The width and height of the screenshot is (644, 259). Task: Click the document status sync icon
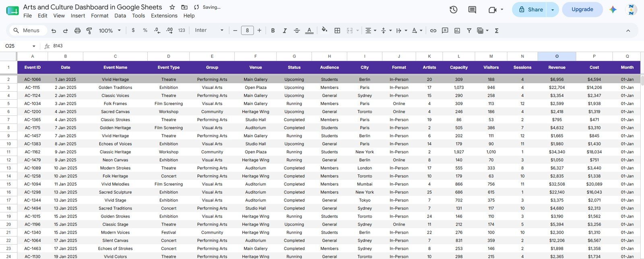196,7
